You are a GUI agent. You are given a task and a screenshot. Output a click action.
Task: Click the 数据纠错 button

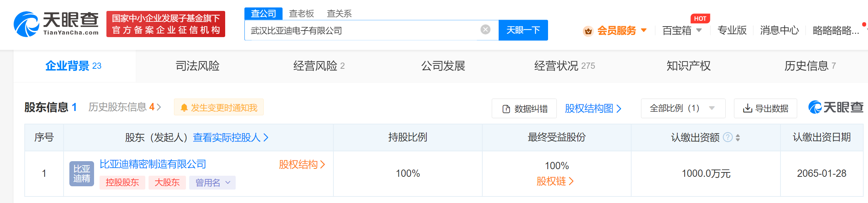(x=524, y=108)
